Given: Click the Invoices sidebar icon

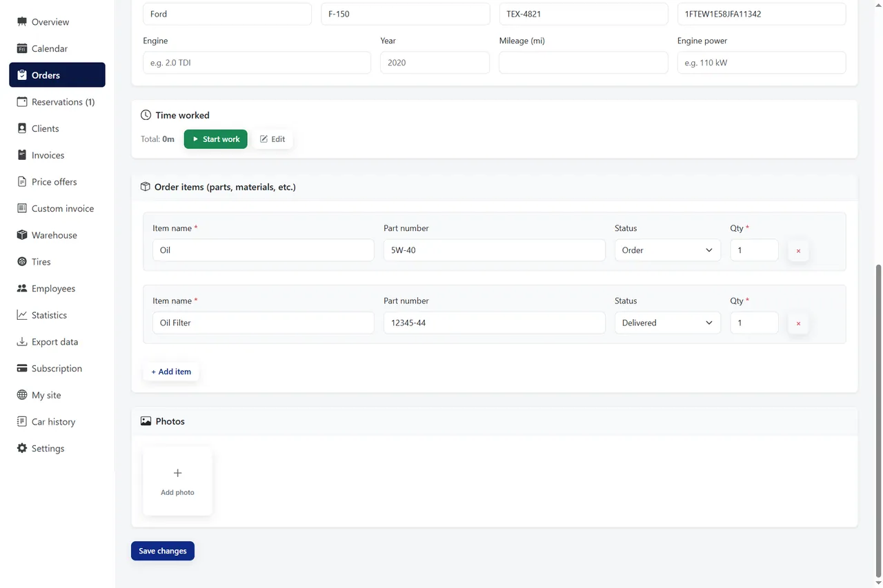Looking at the screenshot, I should pos(22,155).
